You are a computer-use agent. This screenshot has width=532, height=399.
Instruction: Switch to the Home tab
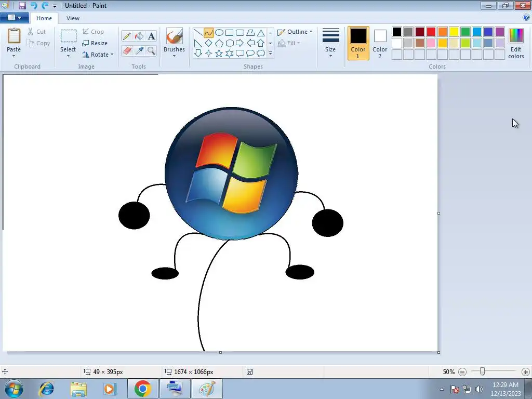tap(44, 18)
